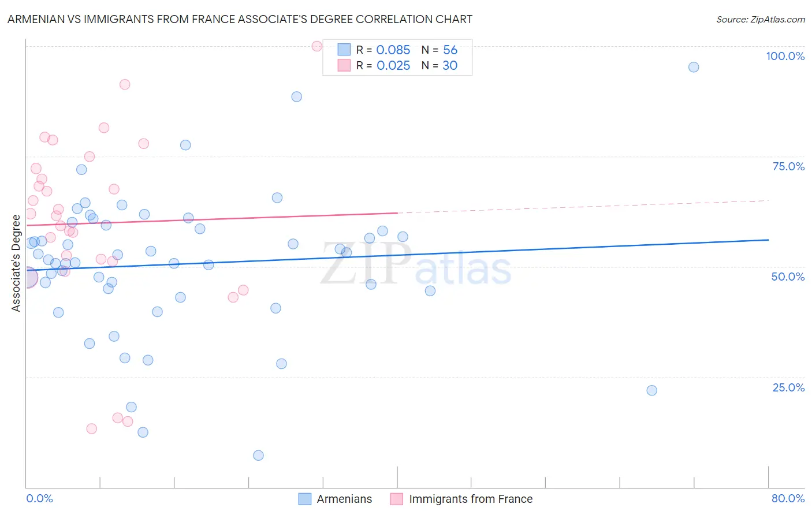812x515 pixels.
Task: Click the pink data point at 100% top
Action: pos(316,46)
